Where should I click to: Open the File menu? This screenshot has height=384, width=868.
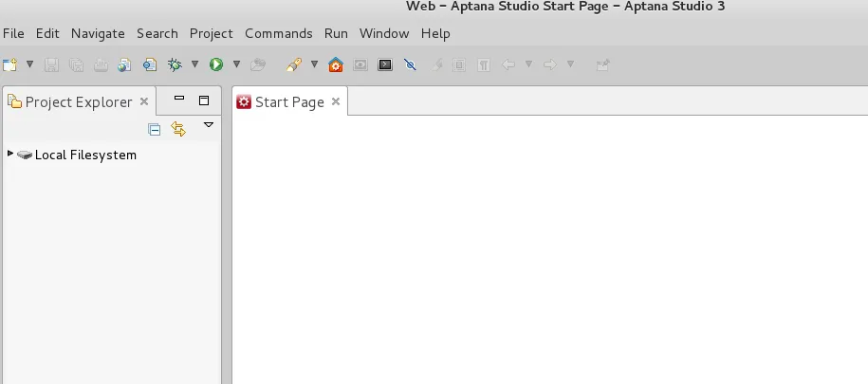tap(13, 33)
